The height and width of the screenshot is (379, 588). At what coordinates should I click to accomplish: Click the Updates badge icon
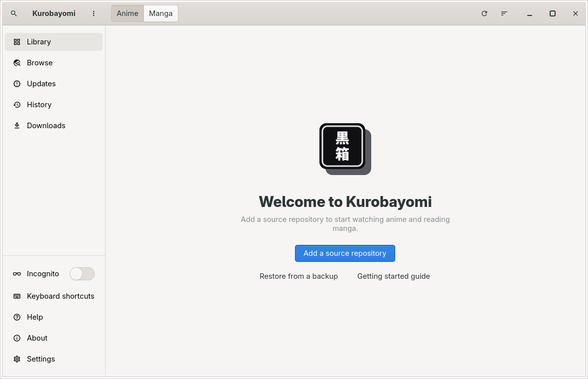pyautogui.click(x=17, y=84)
